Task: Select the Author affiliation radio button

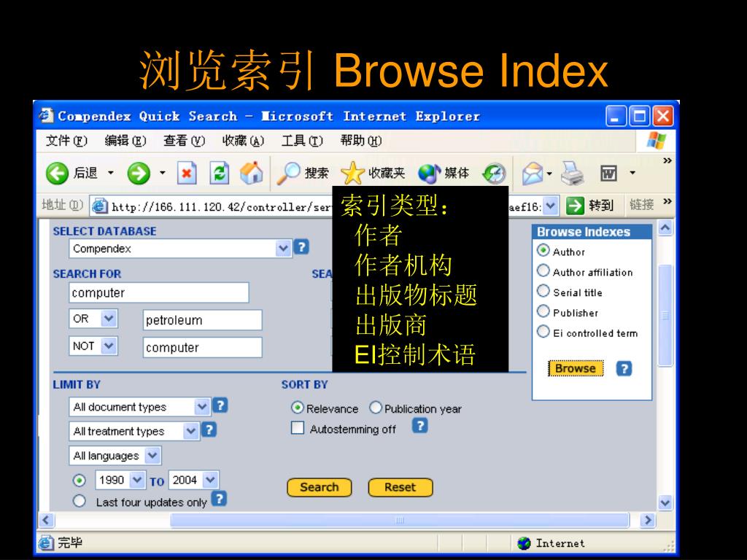Action: (543, 271)
